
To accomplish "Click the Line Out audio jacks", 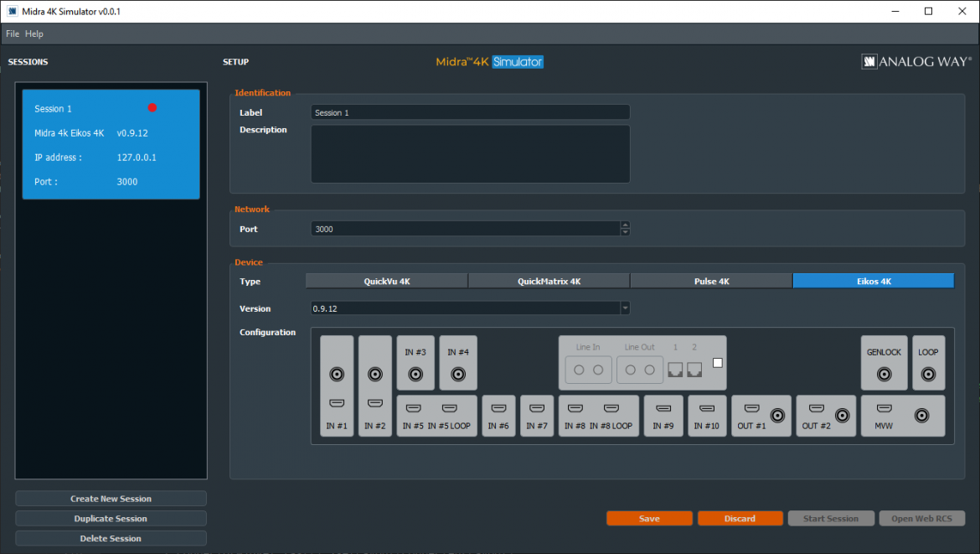I will coord(640,370).
